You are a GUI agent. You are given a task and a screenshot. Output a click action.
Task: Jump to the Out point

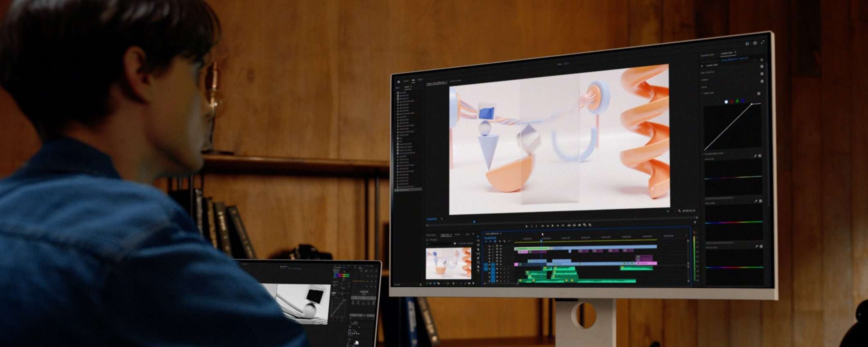(x=563, y=225)
